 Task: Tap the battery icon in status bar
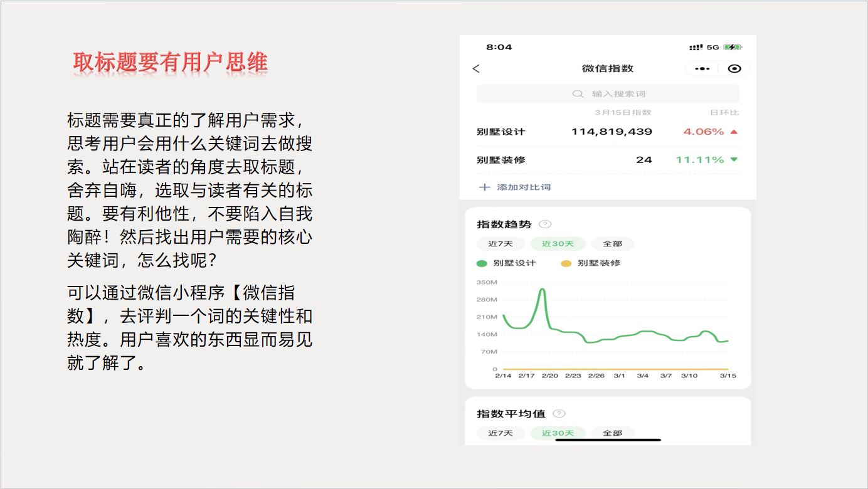coord(732,47)
